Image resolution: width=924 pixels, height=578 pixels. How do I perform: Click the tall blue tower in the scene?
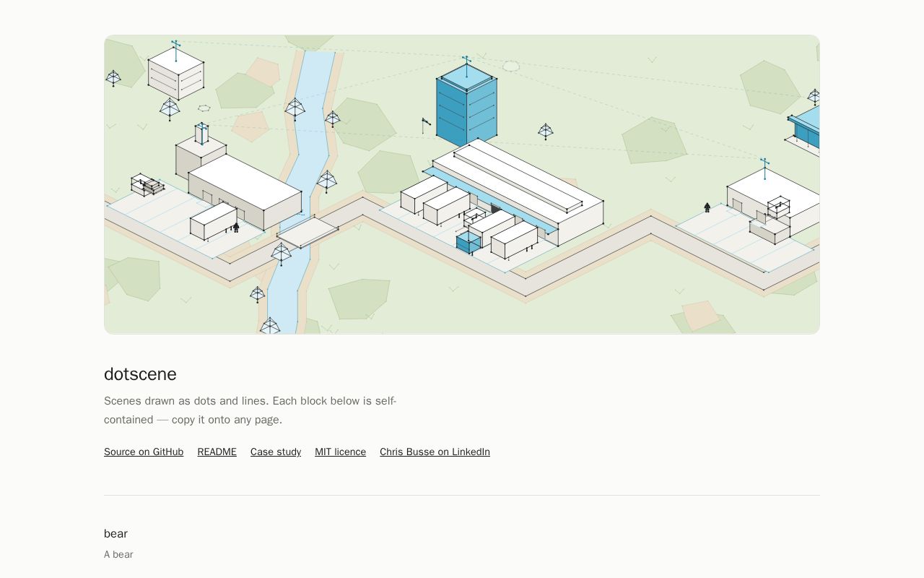466,105
